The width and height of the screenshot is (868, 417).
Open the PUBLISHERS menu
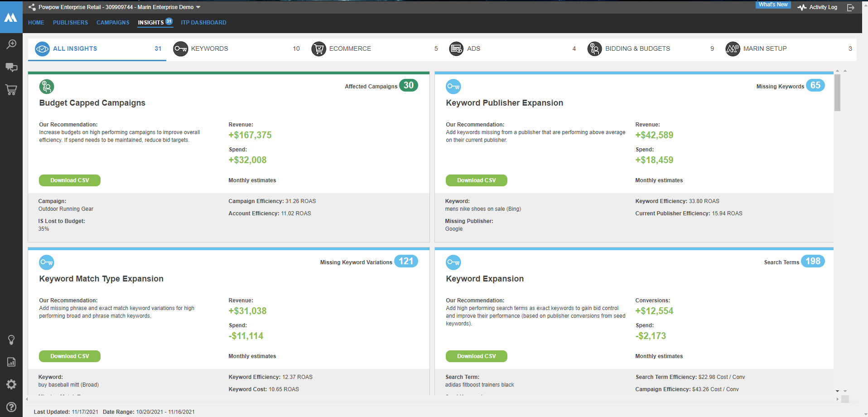click(x=70, y=22)
